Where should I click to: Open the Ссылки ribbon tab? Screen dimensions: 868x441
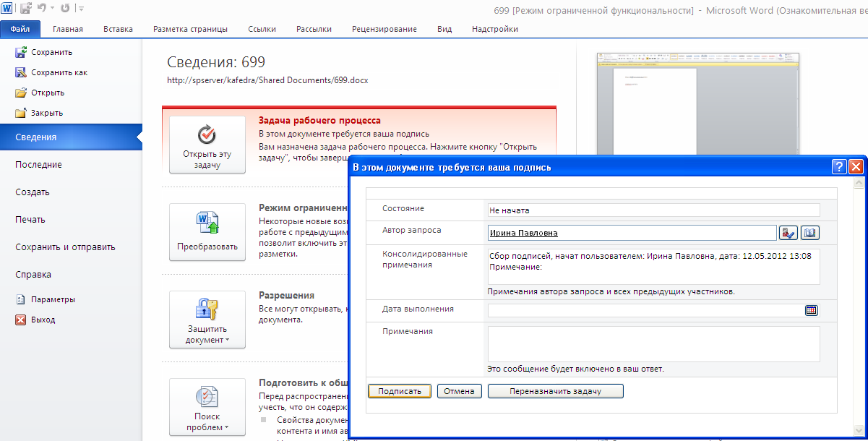[262, 29]
